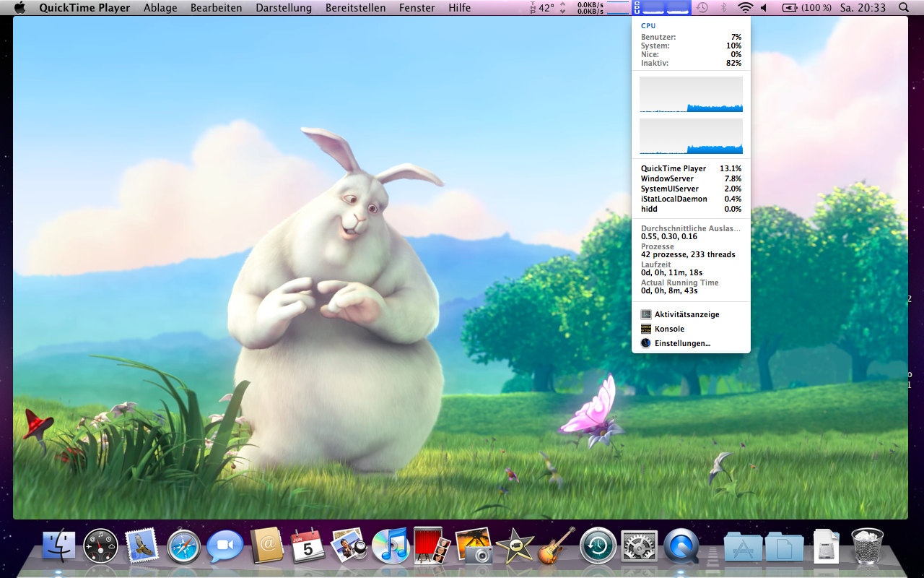This screenshot has height=578, width=924.
Task: Click the Laufzeit uptime value
Action: (671, 272)
